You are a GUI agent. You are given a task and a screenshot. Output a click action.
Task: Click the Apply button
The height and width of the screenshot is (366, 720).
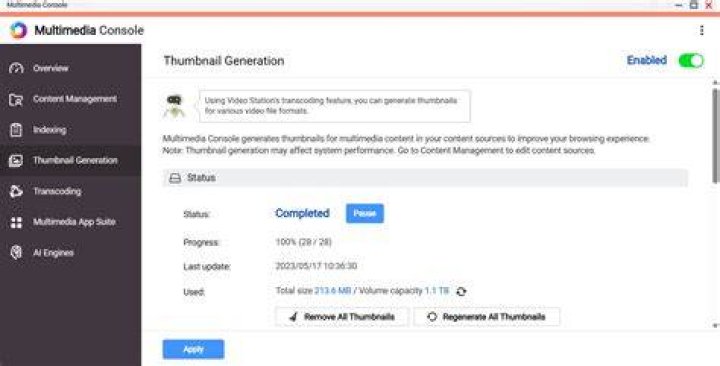tap(193, 349)
